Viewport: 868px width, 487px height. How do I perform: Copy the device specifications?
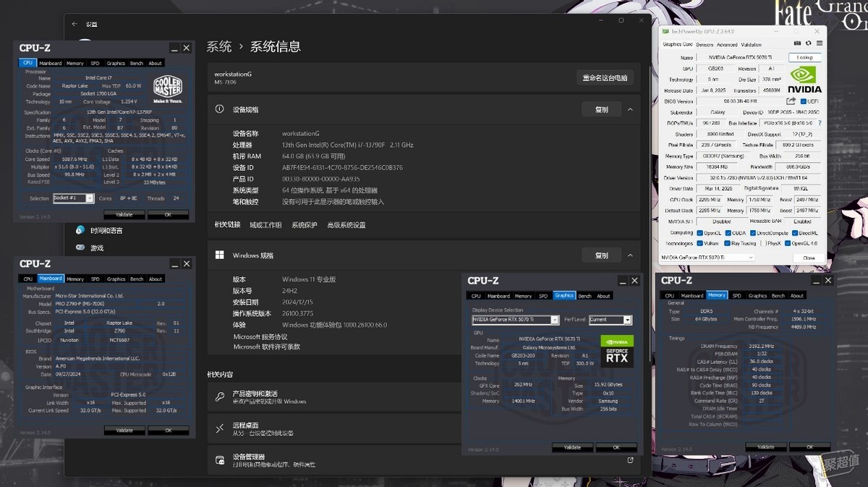(x=602, y=110)
